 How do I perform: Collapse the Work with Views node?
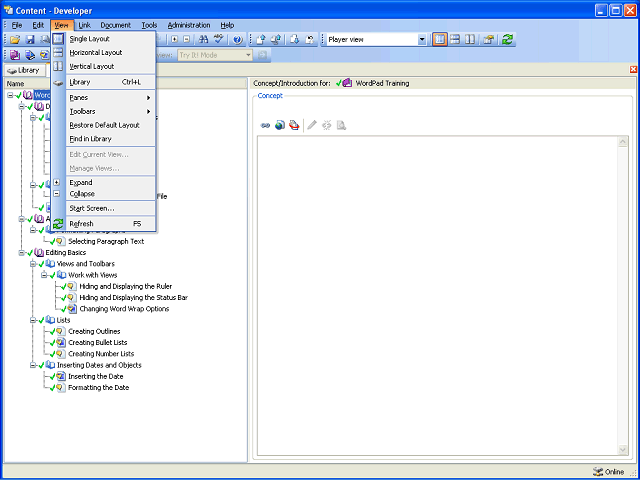44,275
